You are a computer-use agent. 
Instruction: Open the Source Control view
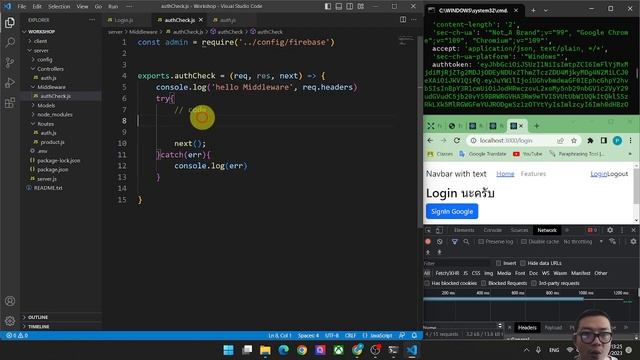[x=10, y=62]
